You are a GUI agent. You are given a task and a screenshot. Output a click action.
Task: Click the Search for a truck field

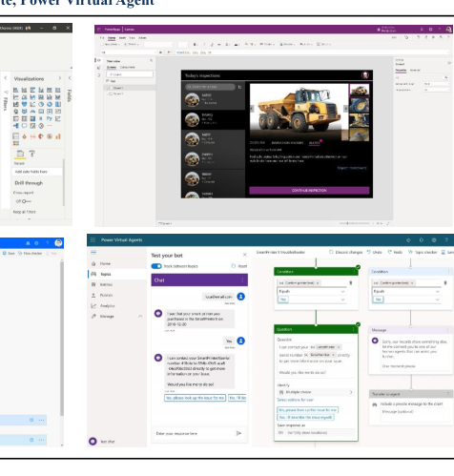[210, 87]
